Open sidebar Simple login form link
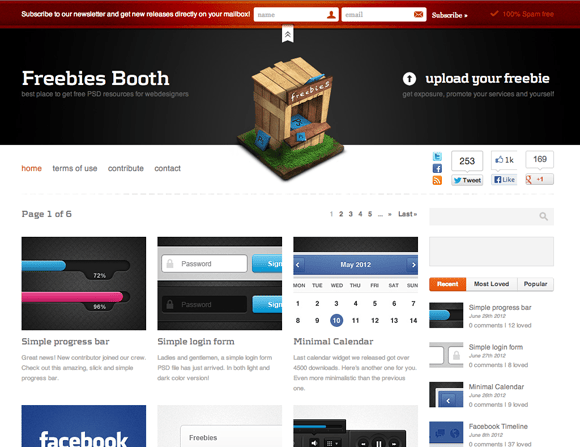The image size is (580, 447). tap(496, 347)
